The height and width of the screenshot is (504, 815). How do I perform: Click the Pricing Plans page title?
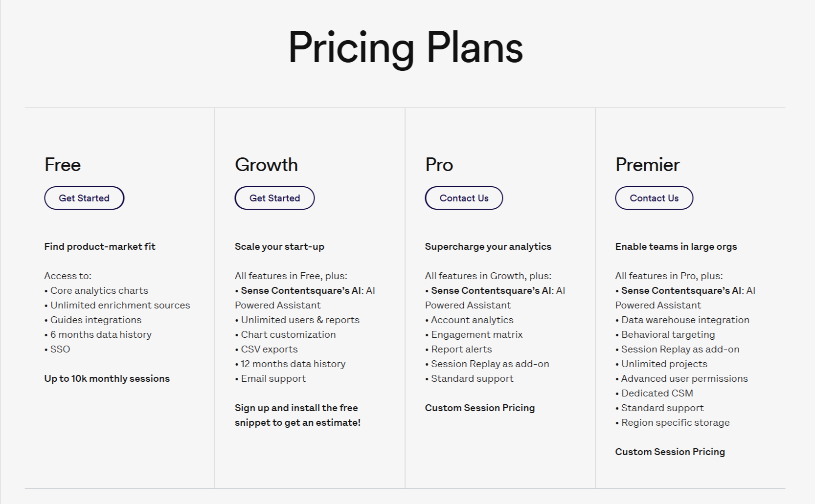pos(406,47)
